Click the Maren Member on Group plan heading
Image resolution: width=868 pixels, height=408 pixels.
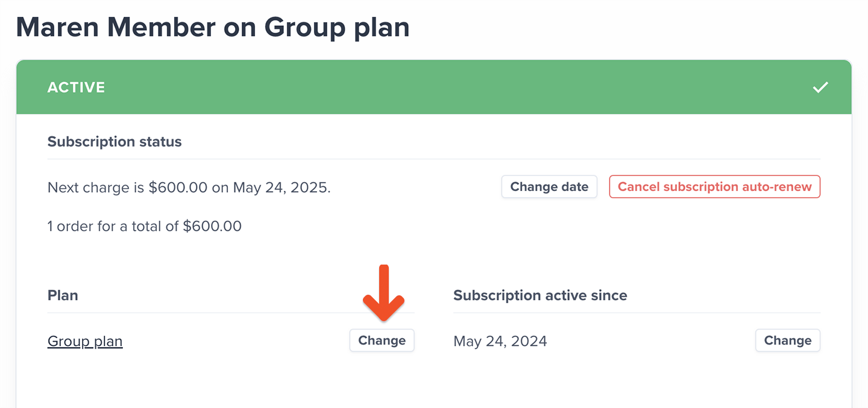(213, 27)
